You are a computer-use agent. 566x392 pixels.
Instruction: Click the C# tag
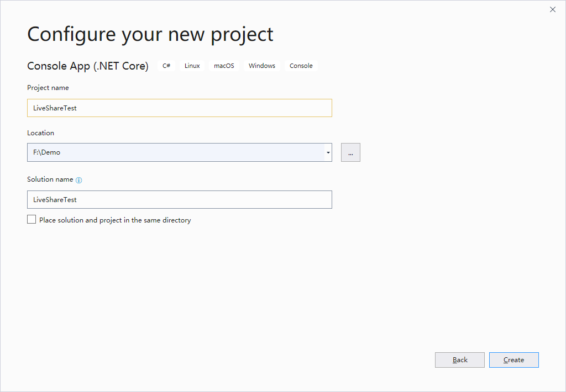[x=166, y=66]
